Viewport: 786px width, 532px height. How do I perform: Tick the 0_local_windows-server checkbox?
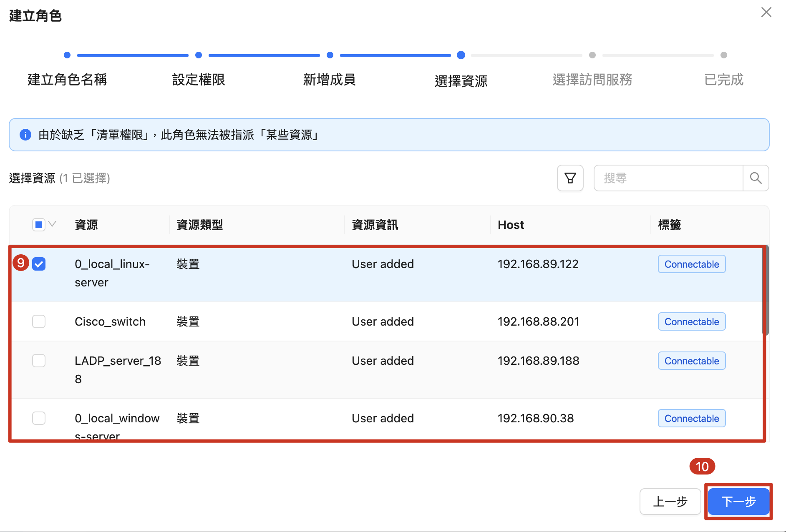pyautogui.click(x=39, y=418)
